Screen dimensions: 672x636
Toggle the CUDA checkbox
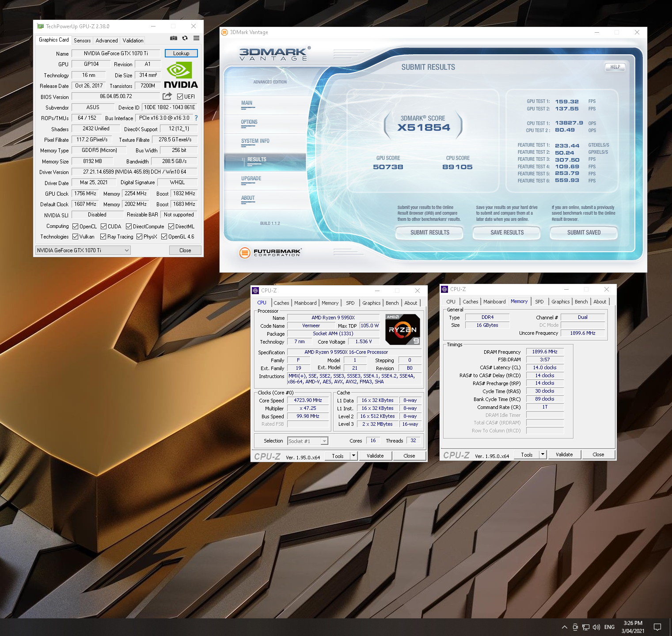(x=103, y=227)
